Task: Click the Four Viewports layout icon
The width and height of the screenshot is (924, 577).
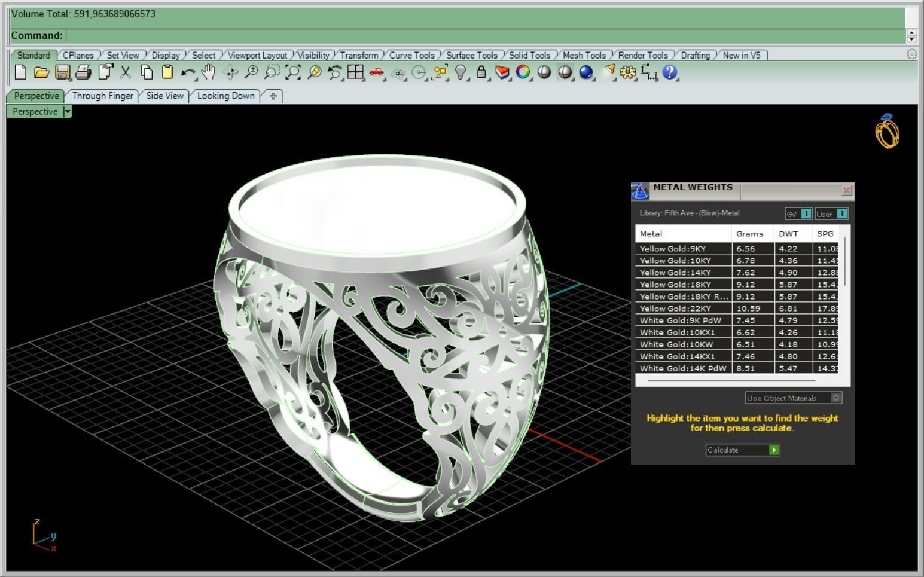Action: pyautogui.click(x=356, y=72)
